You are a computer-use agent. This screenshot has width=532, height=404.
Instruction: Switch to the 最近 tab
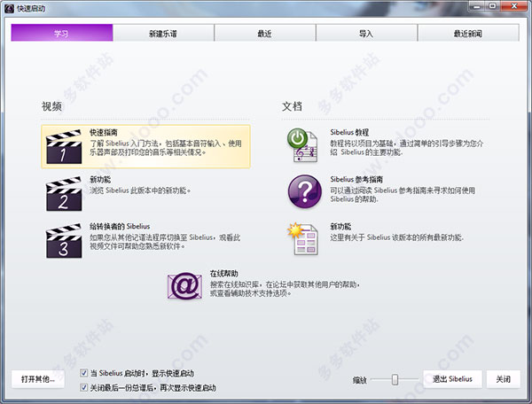264,33
